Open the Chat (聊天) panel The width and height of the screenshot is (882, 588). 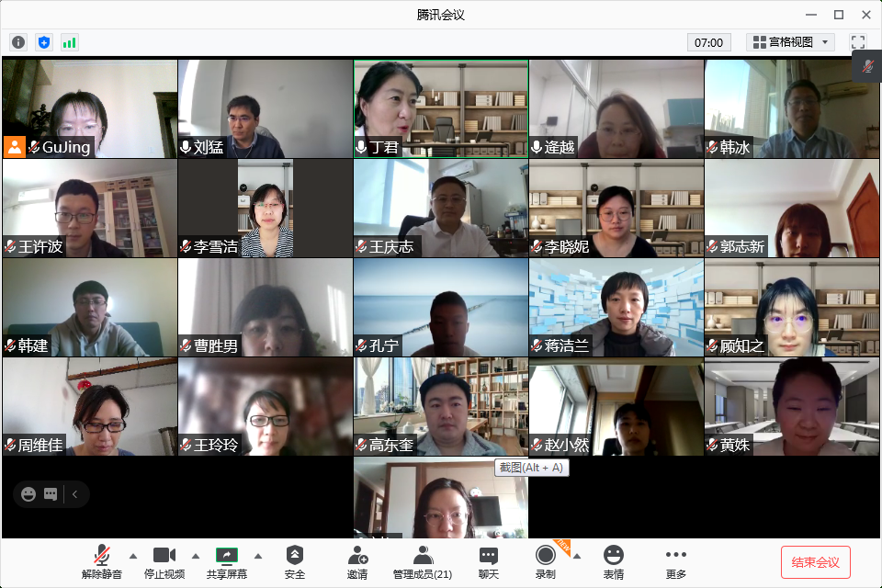click(x=489, y=561)
